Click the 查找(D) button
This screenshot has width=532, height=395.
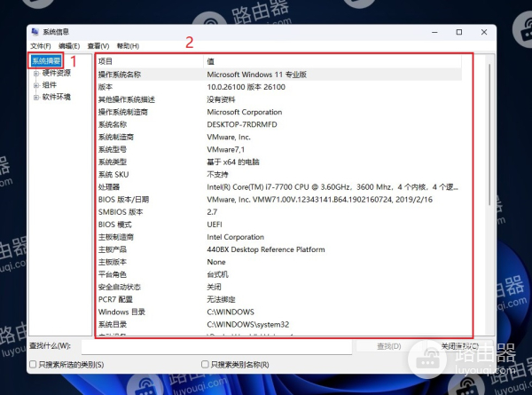tap(389, 346)
